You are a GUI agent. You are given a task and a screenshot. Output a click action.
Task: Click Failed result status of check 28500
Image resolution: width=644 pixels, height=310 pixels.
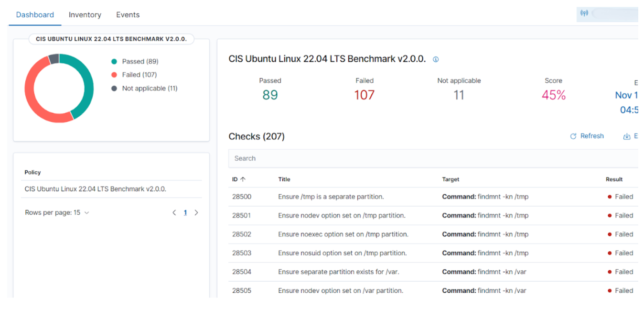click(x=621, y=197)
